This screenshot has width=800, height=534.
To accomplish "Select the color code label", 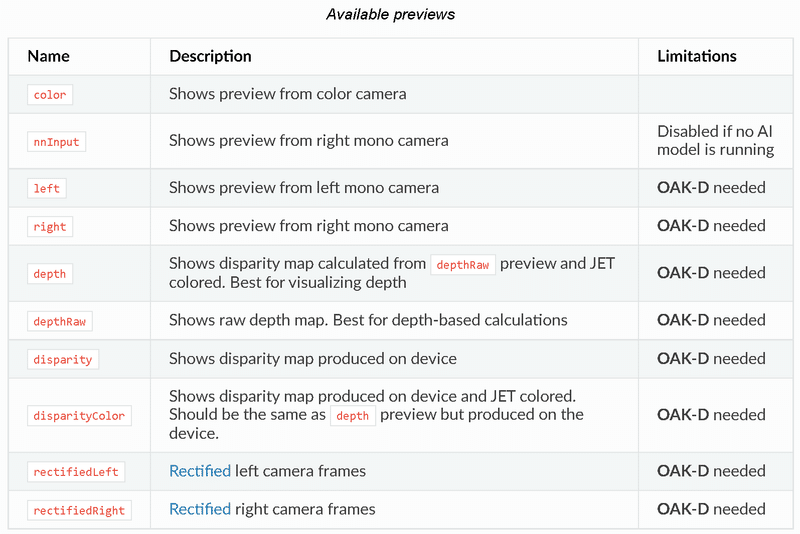I will pos(50,95).
